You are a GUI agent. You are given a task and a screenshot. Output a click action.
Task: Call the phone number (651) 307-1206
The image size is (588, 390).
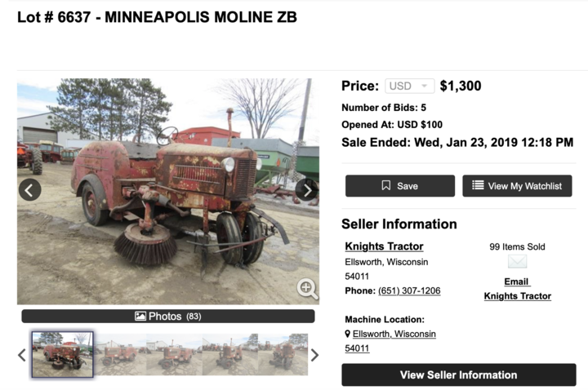coord(409,290)
